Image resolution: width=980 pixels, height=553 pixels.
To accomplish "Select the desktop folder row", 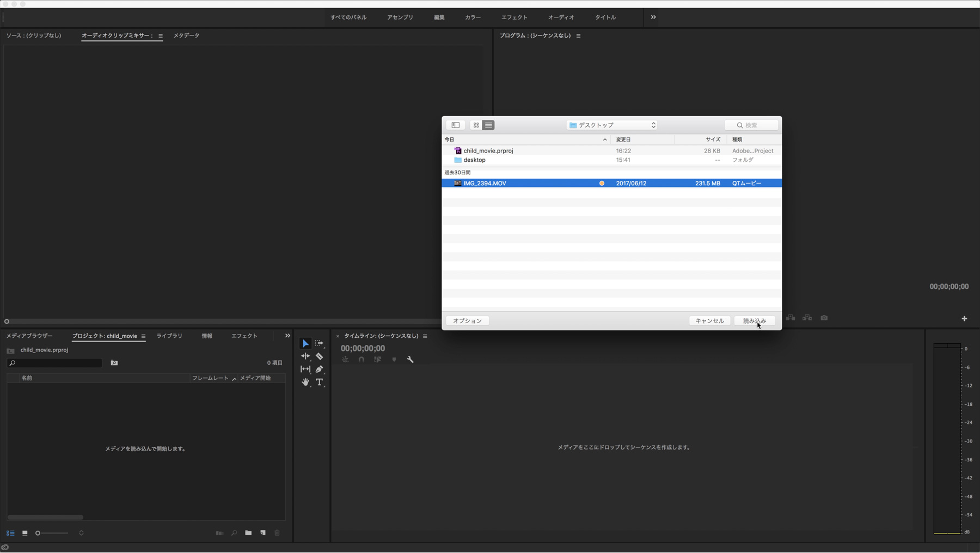I will coord(612,160).
